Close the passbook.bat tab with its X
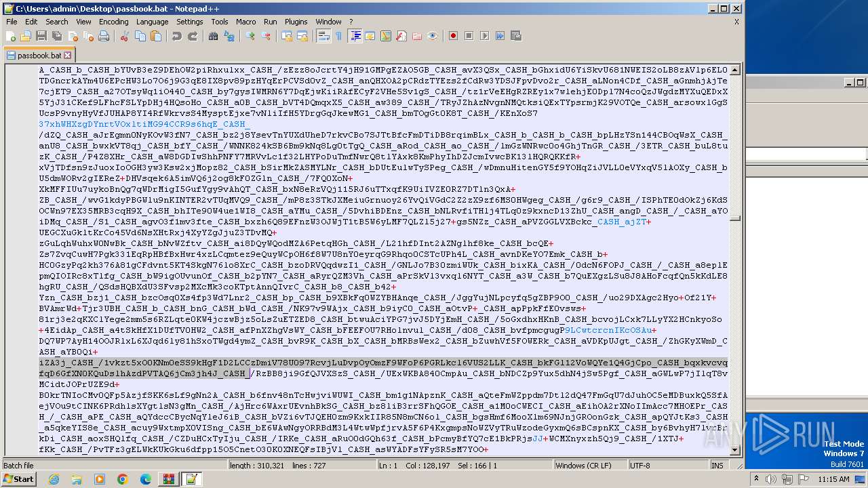868x488 pixels. tap(68, 56)
